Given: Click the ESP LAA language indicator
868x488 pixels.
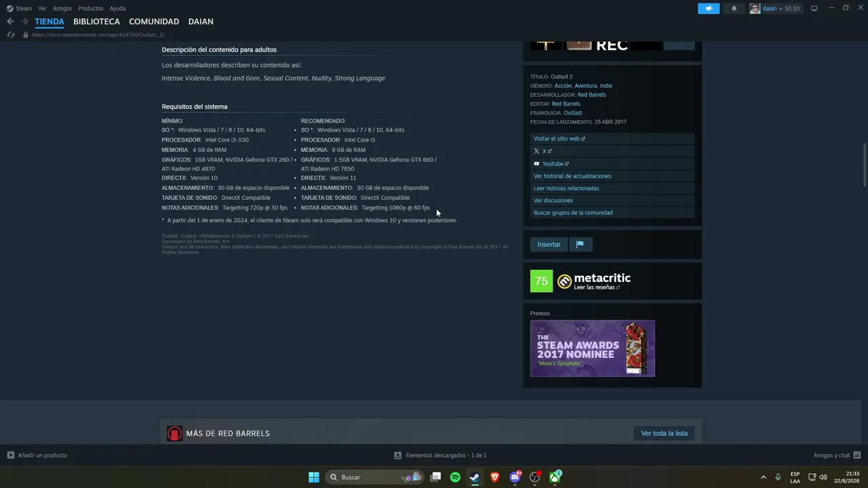Looking at the screenshot, I should [795, 477].
